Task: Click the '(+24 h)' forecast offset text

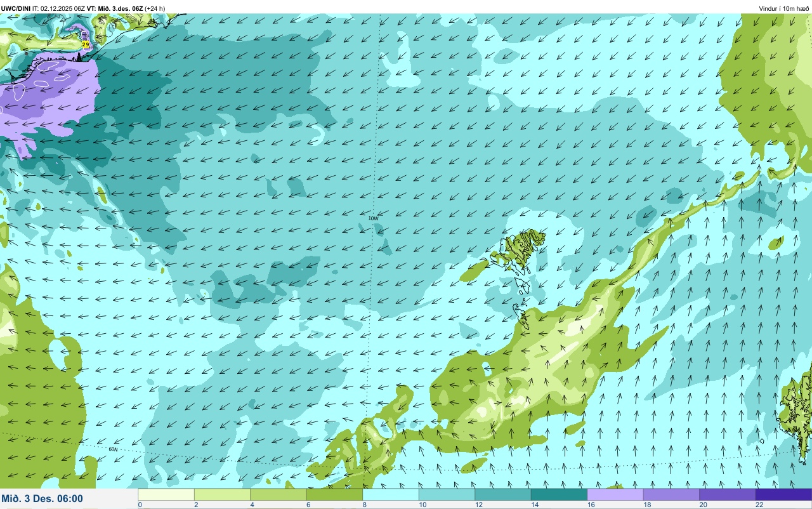Action: tap(155, 8)
